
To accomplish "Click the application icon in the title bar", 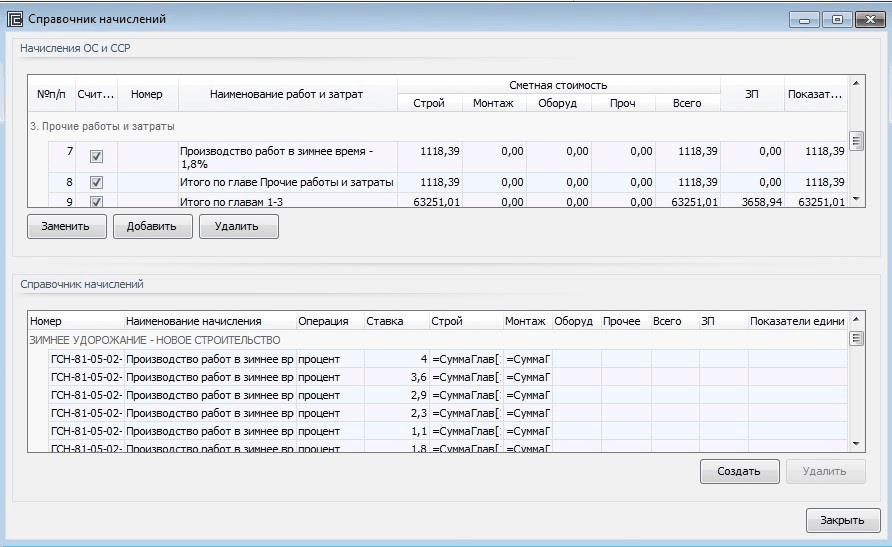I will [15, 19].
